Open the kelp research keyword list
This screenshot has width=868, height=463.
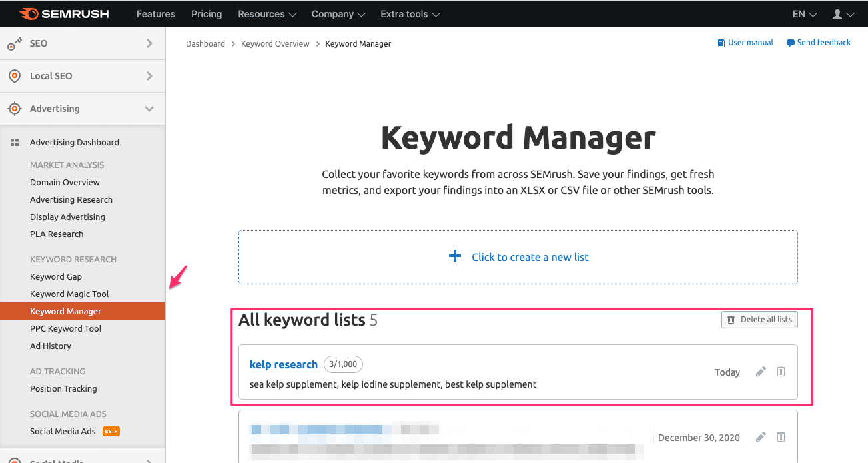point(284,364)
